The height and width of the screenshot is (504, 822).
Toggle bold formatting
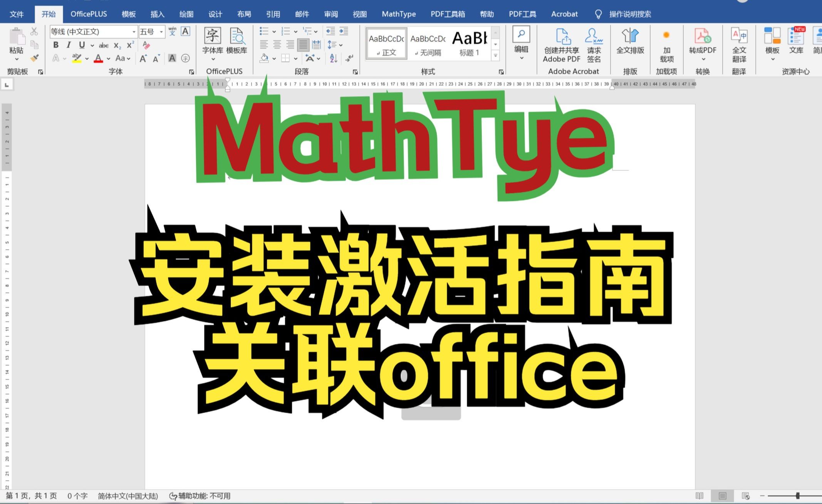click(x=56, y=45)
